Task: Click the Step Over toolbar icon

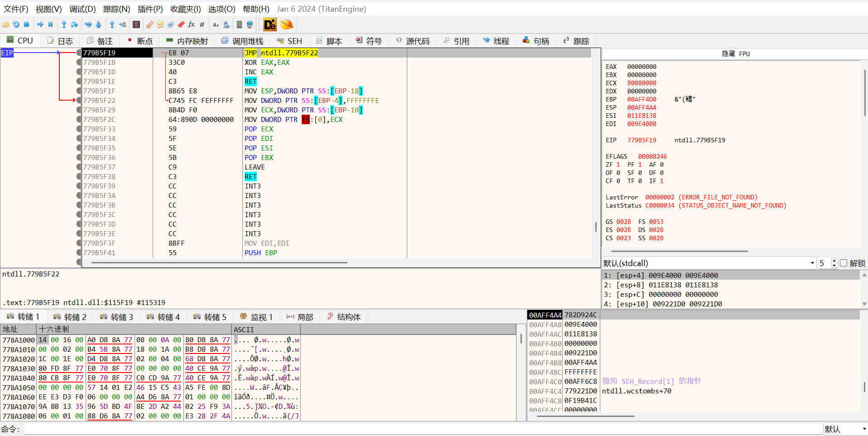Action: coord(74,24)
